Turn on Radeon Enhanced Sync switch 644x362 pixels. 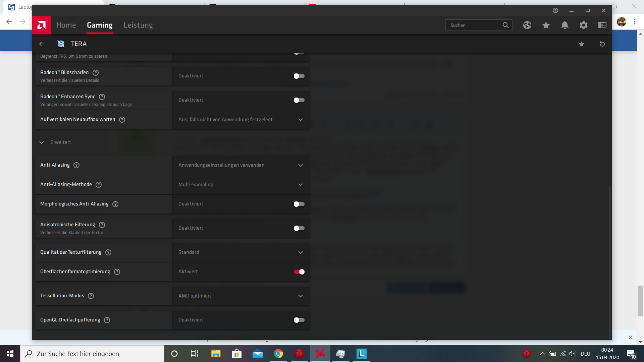pos(299,100)
